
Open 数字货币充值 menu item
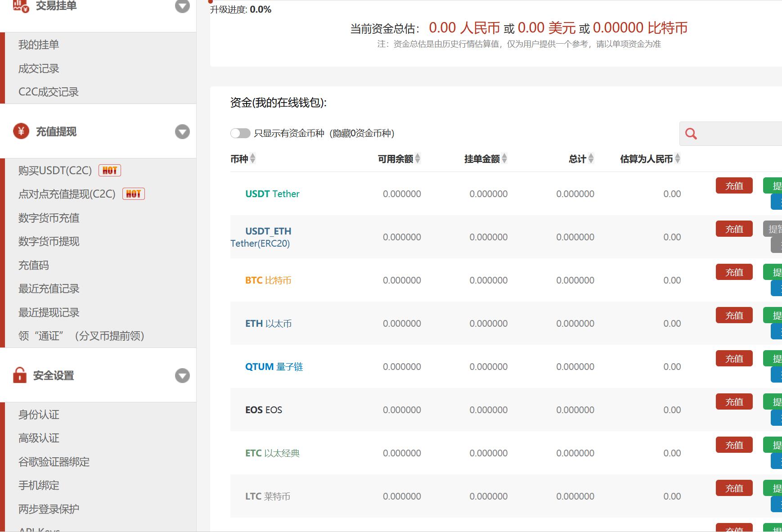pyautogui.click(x=49, y=218)
